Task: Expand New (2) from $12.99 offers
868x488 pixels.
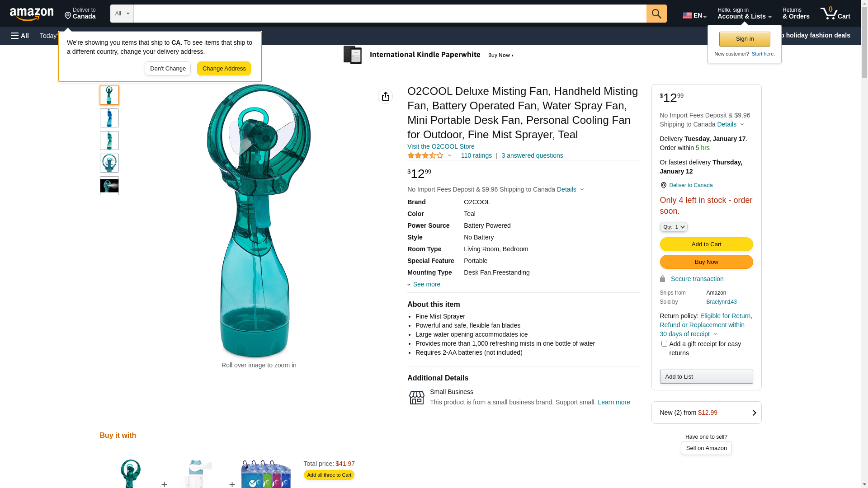Action: click(706, 413)
